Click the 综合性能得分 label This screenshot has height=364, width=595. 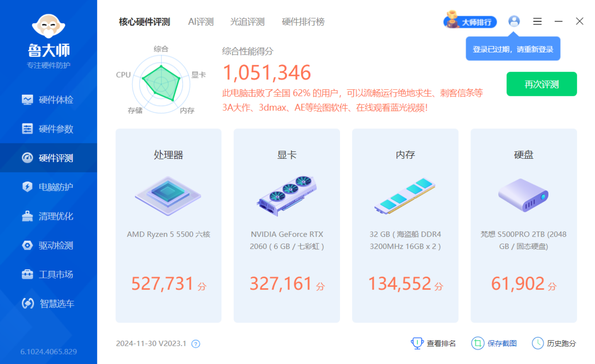[248, 51]
